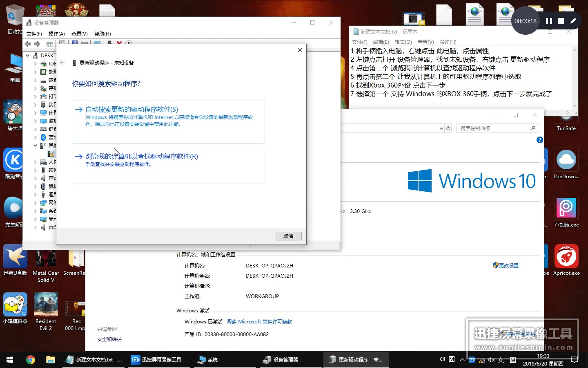Collapse the DESKTOP root node in device tree
The width and height of the screenshot is (588, 368).
tap(28, 55)
